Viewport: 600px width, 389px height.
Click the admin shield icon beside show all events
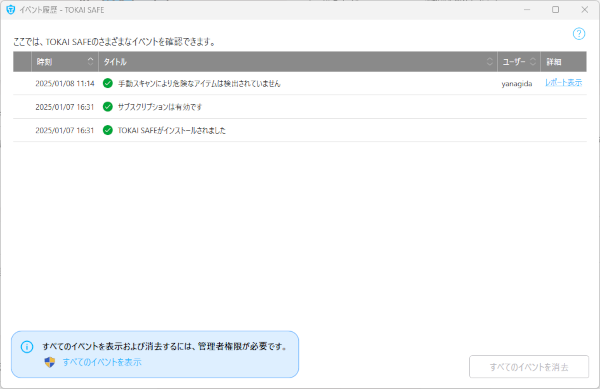50,362
